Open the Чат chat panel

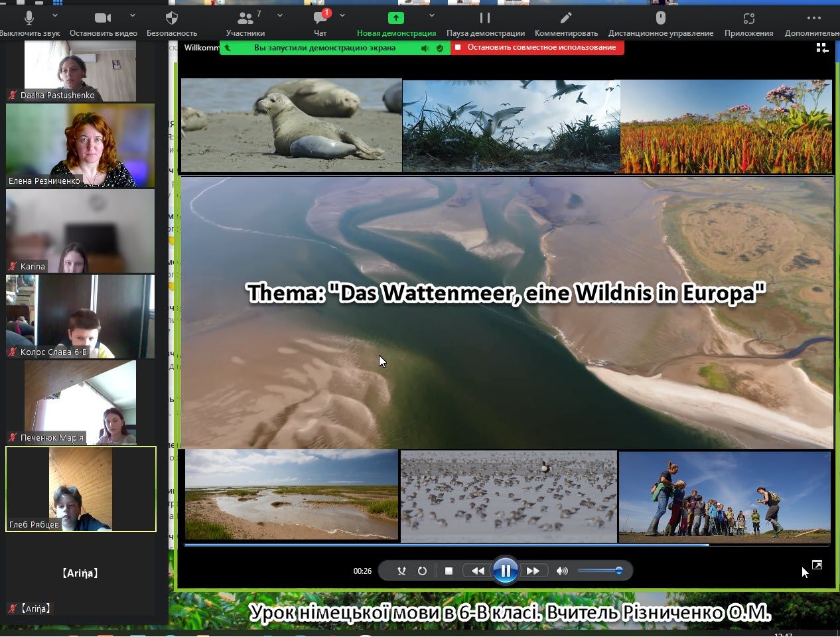(x=320, y=19)
